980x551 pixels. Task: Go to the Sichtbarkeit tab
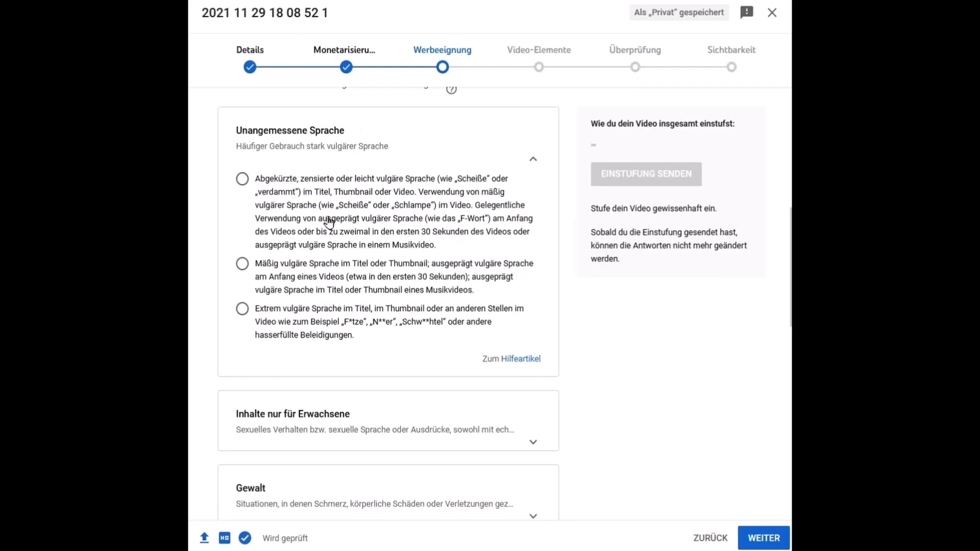coord(731,50)
